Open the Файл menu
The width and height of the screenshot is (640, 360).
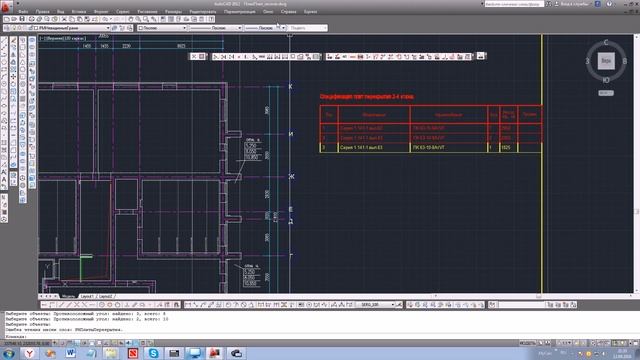pyautogui.click(x=23, y=12)
